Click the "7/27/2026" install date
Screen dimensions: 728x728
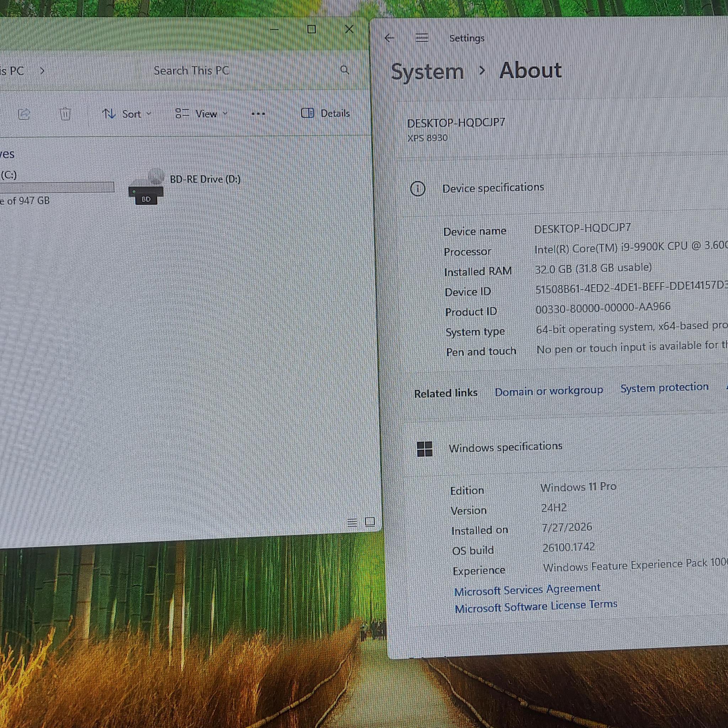(567, 527)
